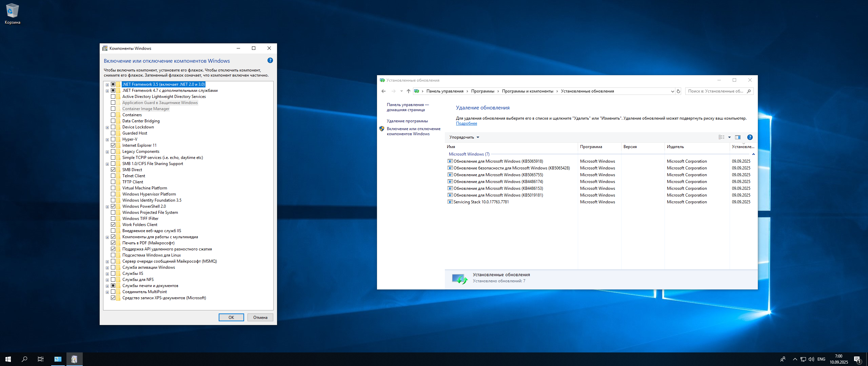Open the Упорядочить dropdown
The width and height of the screenshot is (868, 366).
point(464,137)
